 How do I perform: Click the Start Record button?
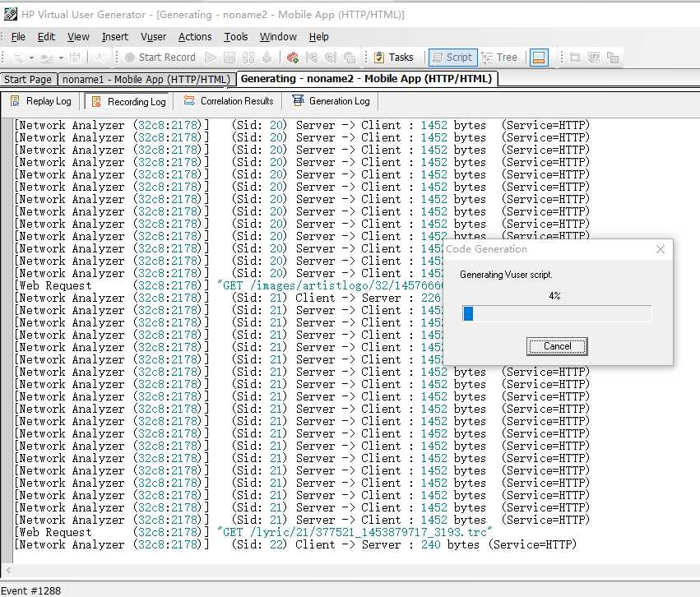pyautogui.click(x=160, y=57)
